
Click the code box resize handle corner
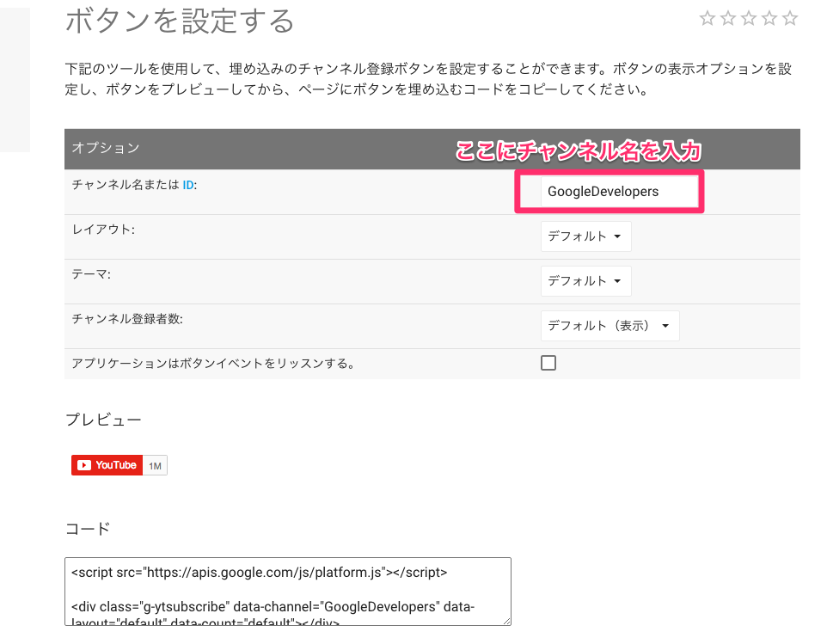(x=507, y=622)
